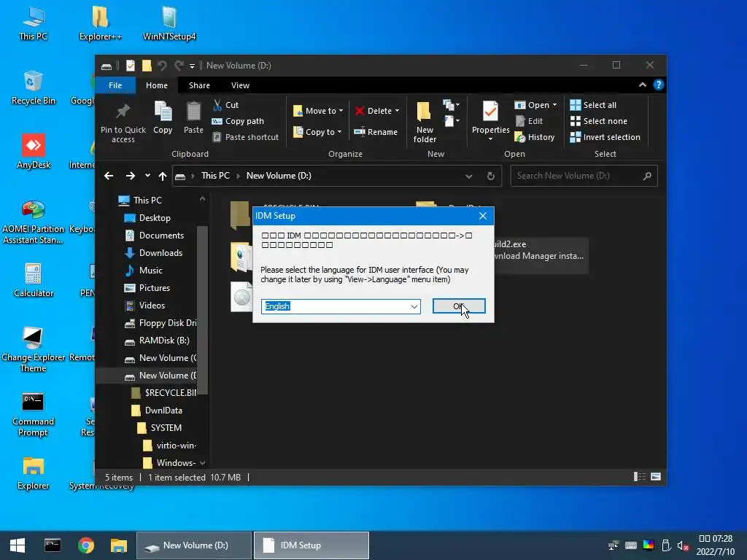Launch AnyDesk from the desktop

click(x=34, y=152)
